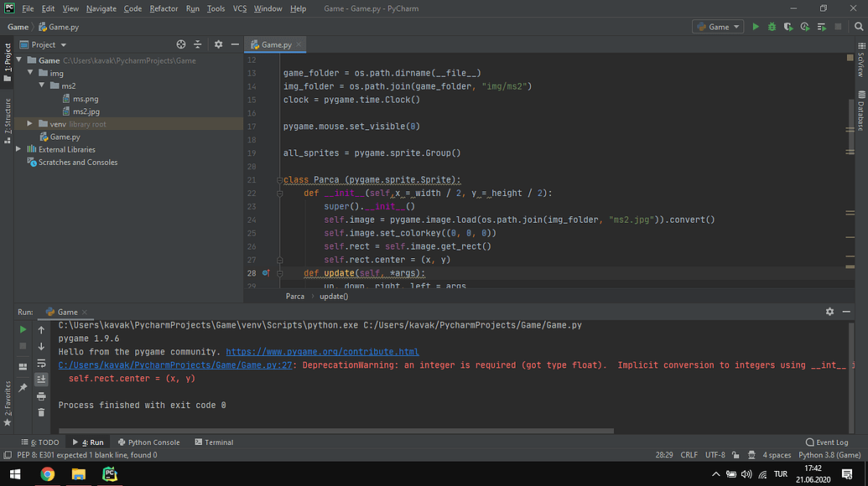The height and width of the screenshot is (486, 868).
Task: Change line separator CRLF in the status bar
Action: (x=689, y=455)
